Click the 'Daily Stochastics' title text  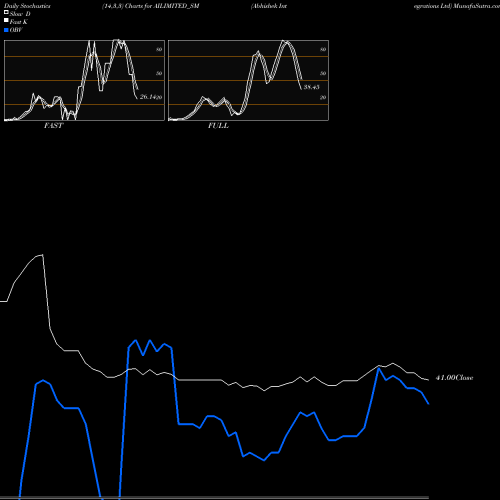27,6
